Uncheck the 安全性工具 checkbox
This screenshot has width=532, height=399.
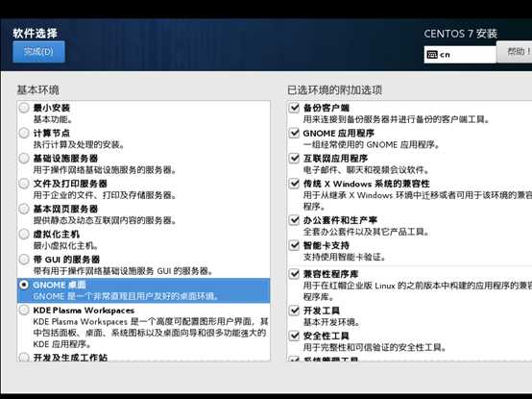coord(294,336)
